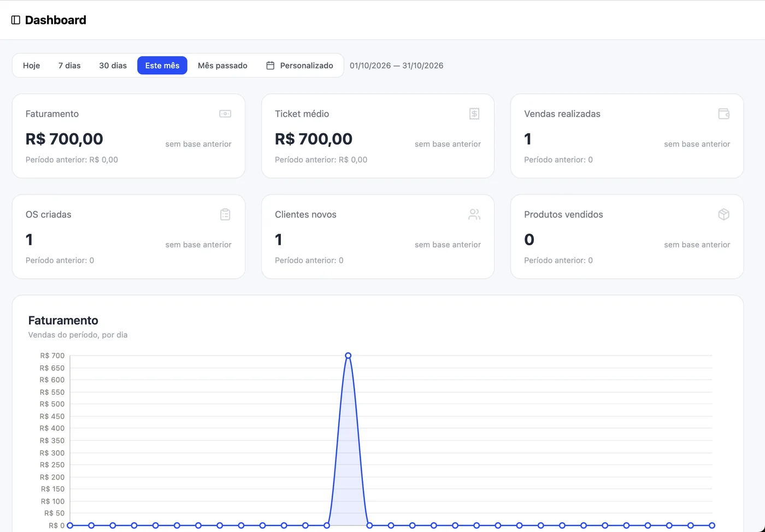The image size is (765, 532).
Task: Click the Ticket médio receipt icon
Action: click(474, 114)
